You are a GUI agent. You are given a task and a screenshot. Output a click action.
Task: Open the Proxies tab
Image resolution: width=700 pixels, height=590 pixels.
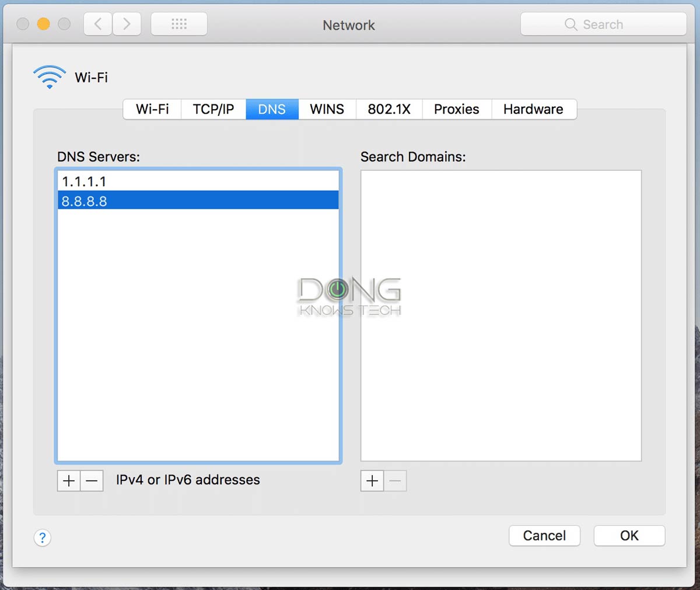point(456,109)
